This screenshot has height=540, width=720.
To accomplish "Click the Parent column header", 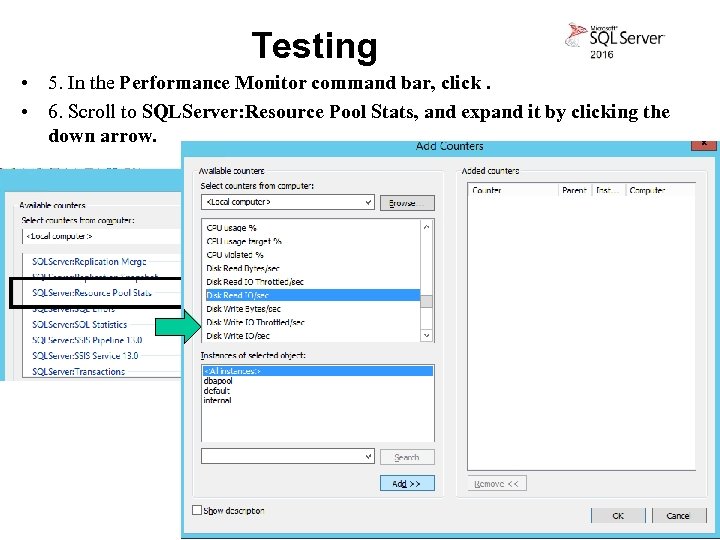I will tap(574, 190).
